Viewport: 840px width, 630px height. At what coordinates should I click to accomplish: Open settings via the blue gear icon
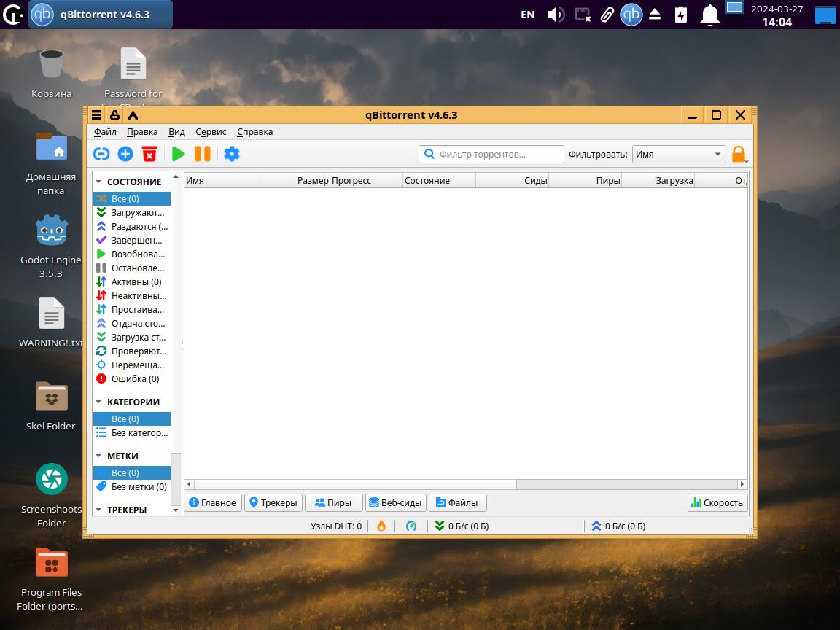point(232,154)
